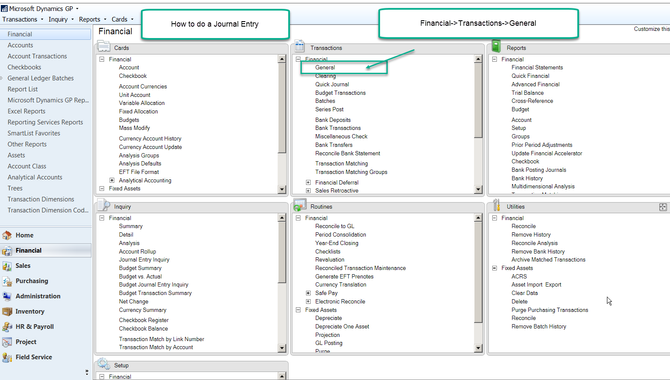Click Inquiry panel scrollbar up arrow

pos(282,218)
